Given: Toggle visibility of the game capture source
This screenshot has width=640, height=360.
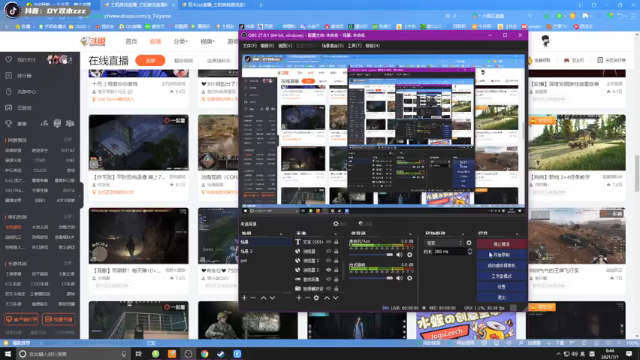Looking at the screenshot, I should point(329,279).
